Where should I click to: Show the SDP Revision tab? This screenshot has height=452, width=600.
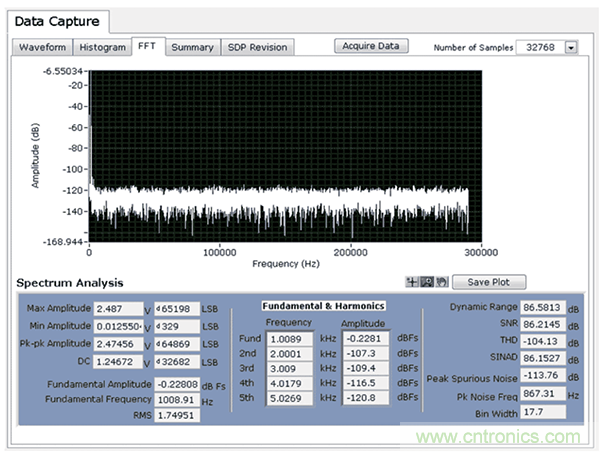pos(257,47)
